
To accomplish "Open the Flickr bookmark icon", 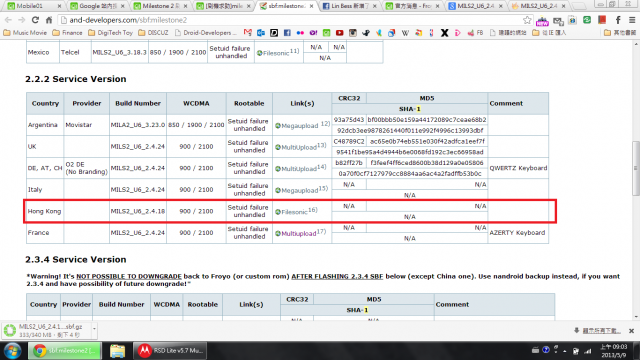I will pos(300,33).
